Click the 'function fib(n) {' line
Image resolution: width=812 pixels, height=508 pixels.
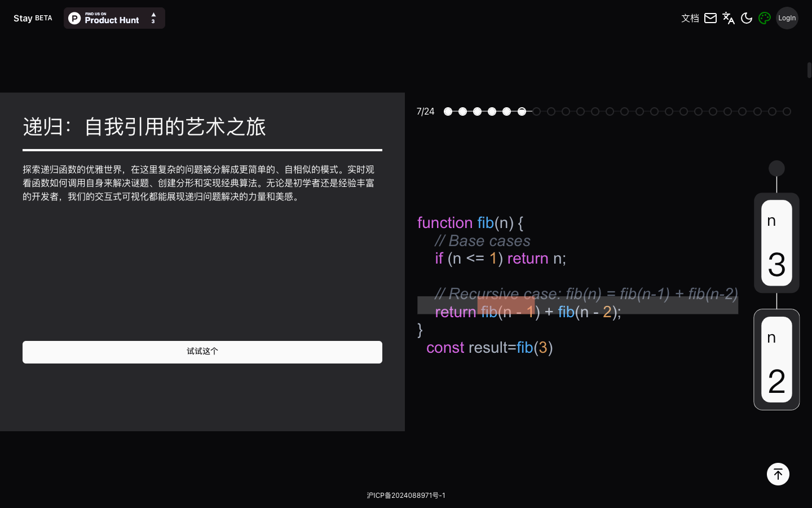pos(470,222)
